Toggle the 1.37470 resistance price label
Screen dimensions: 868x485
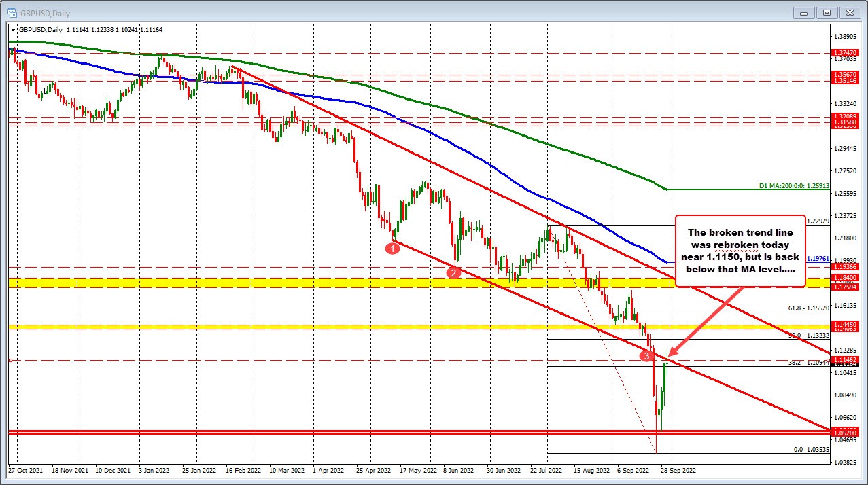click(x=844, y=52)
